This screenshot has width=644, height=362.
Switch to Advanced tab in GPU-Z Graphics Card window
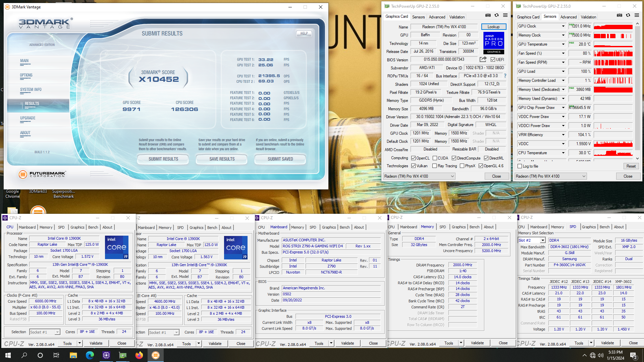point(437,17)
